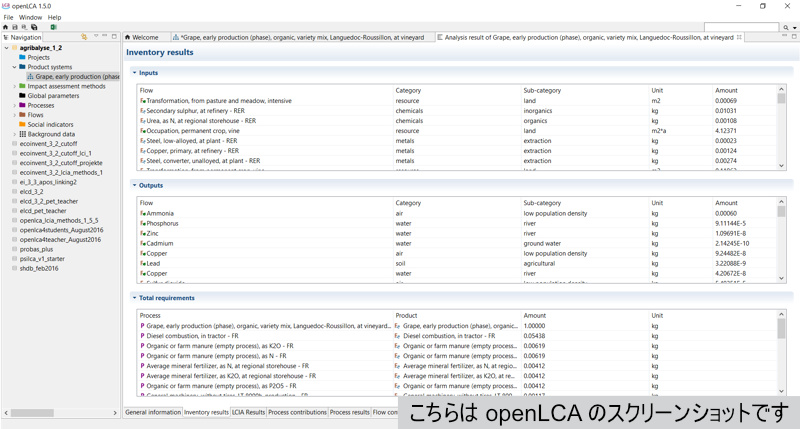The height and width of the screenshot is (429, 800).
Task: Collapse the Total requirements section
Action: tap(135, 297)
